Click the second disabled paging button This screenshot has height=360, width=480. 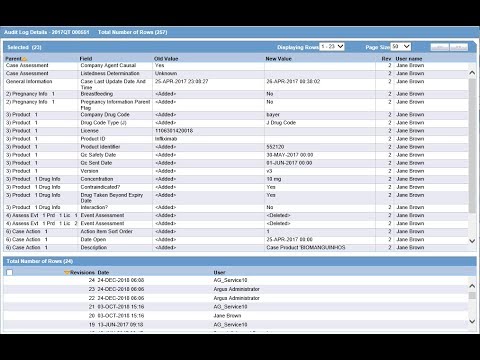click(x=459, y=47)
